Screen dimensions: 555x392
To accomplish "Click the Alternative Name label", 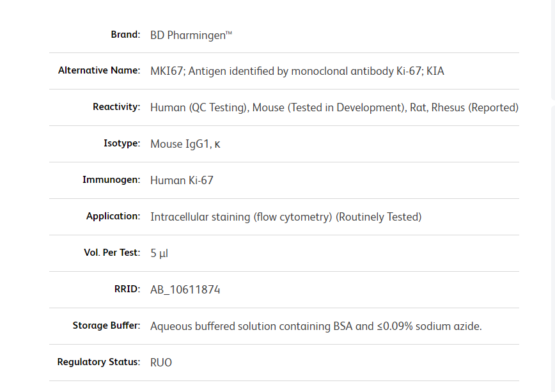I will coord(99,70).
